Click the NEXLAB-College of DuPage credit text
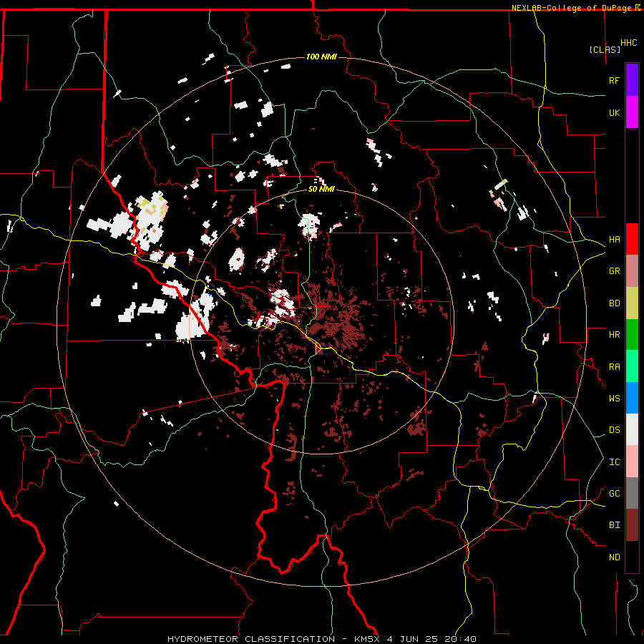 [572, 8]
